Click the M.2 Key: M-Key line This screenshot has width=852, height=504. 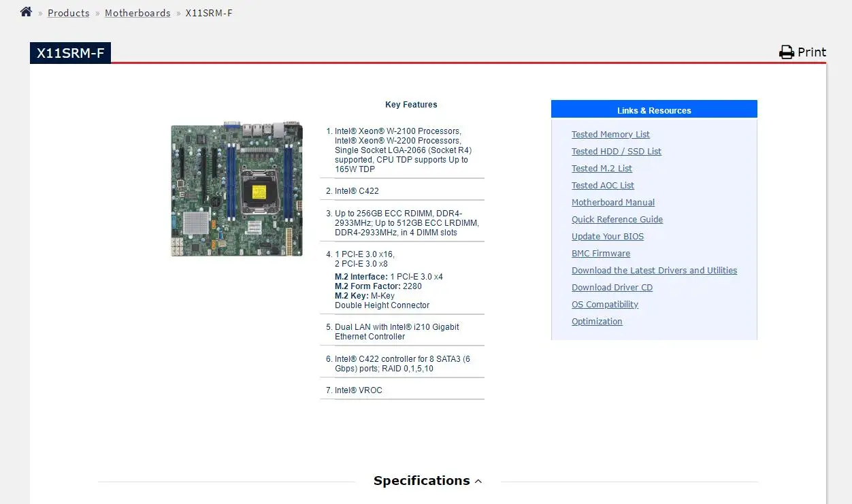click(365, 296)
